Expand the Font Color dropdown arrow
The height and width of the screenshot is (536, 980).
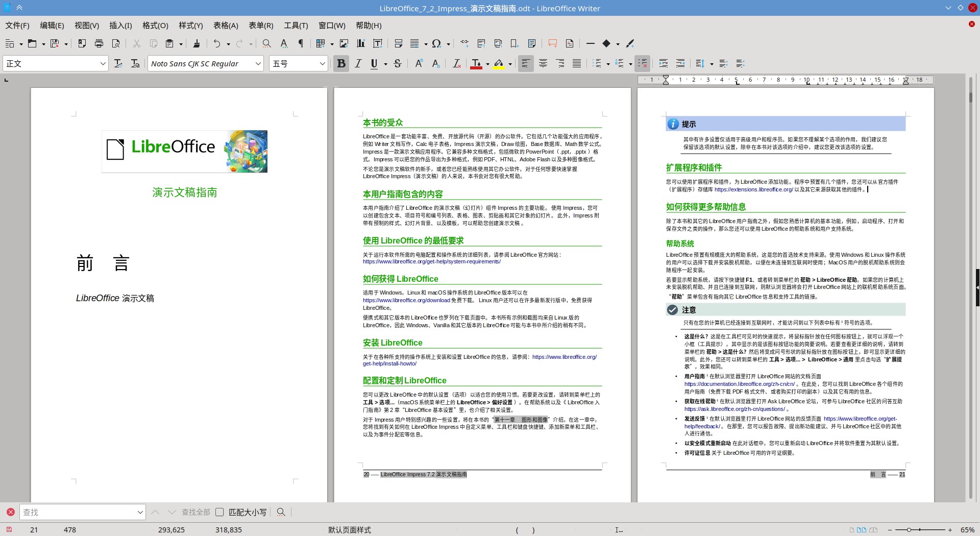click(487, 64)
